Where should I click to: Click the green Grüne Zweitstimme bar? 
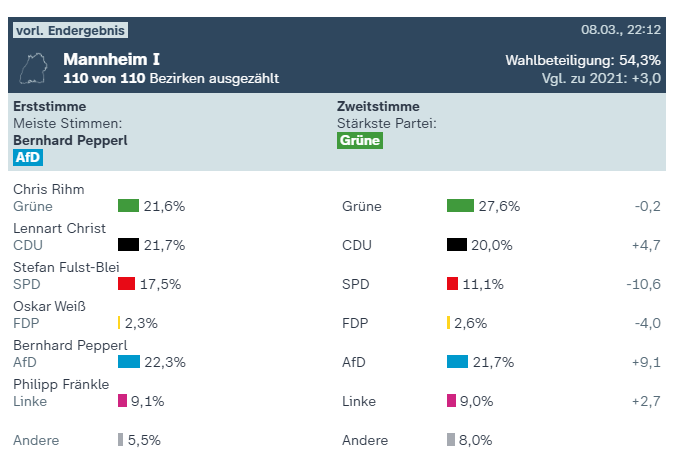460,206
